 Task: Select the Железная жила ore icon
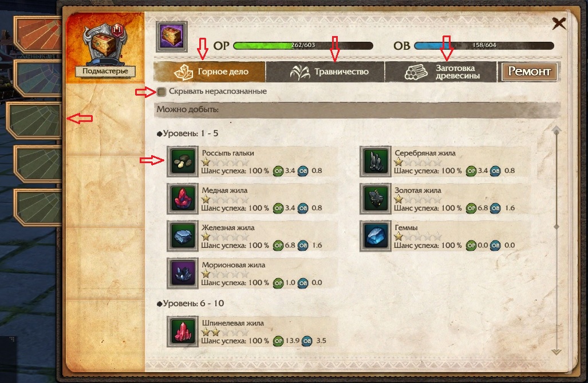(x=183, y=236)
